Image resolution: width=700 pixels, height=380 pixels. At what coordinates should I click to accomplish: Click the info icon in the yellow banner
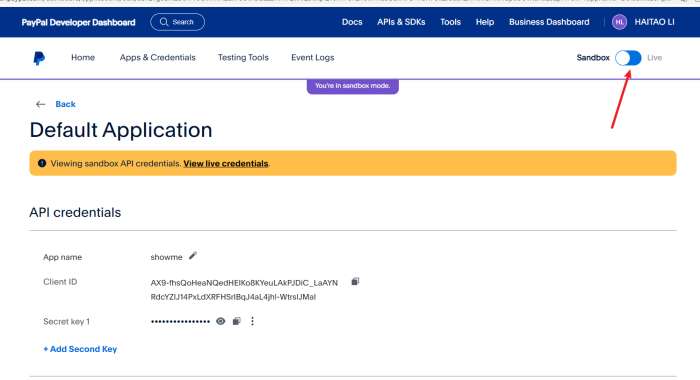(x=42, y=163)
